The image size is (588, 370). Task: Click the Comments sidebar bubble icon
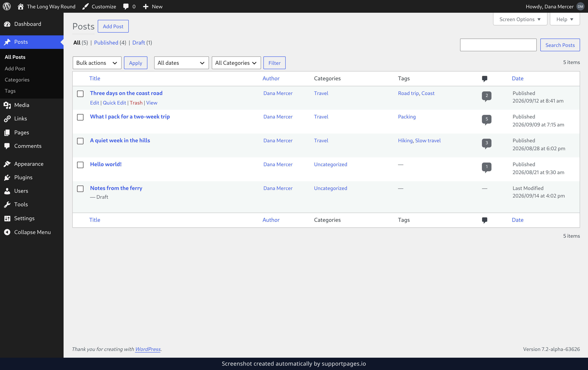(x=7, y=146)
